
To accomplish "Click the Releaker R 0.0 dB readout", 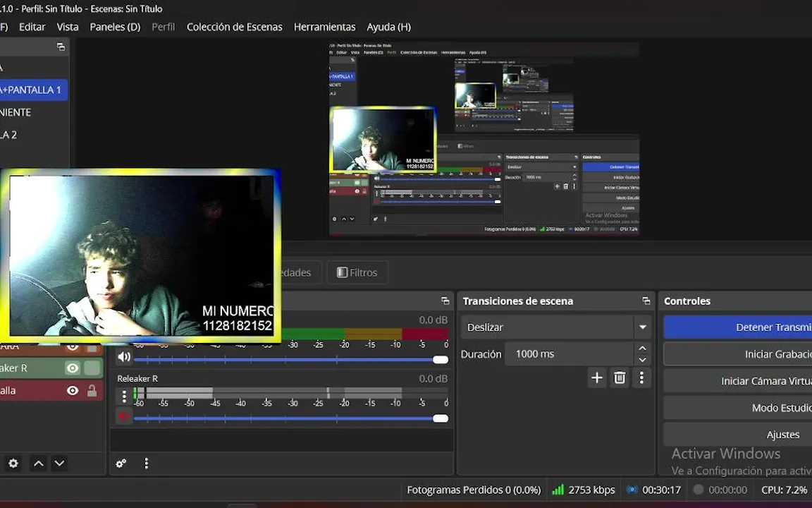I will (433, 379).
